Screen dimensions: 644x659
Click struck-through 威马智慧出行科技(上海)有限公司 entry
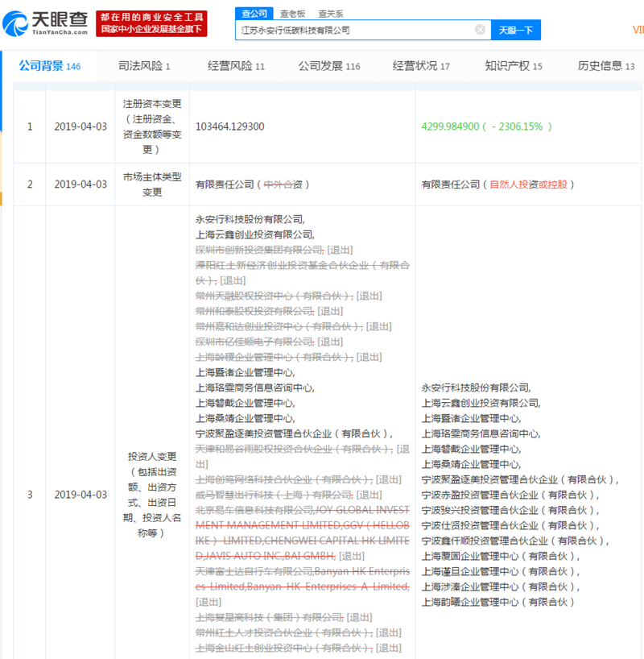pyautogui.click(x=274, y=495)
